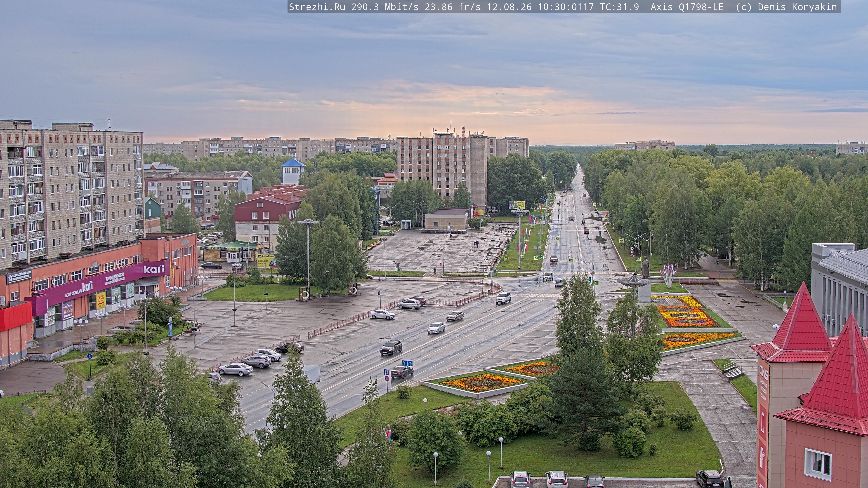Select the "290.3 Mbit/s" bitrate value
The height and width of the screenshot is (488, 868).
click(385, 7)
